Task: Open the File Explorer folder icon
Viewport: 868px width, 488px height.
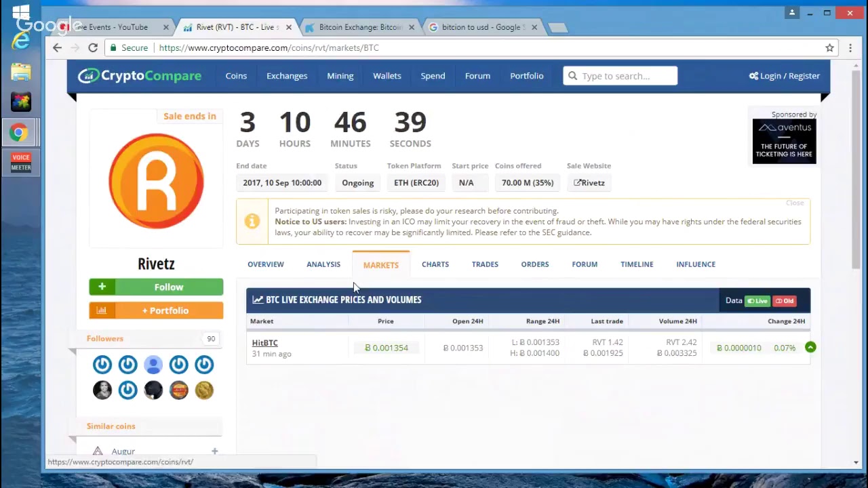Action: pyautogui.click(x=20, y=72)
